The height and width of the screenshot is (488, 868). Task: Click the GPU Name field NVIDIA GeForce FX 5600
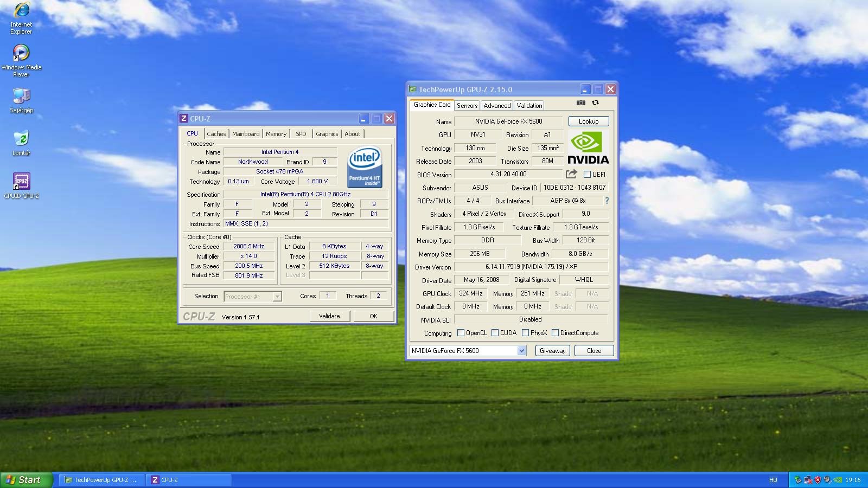coord(509,121)
